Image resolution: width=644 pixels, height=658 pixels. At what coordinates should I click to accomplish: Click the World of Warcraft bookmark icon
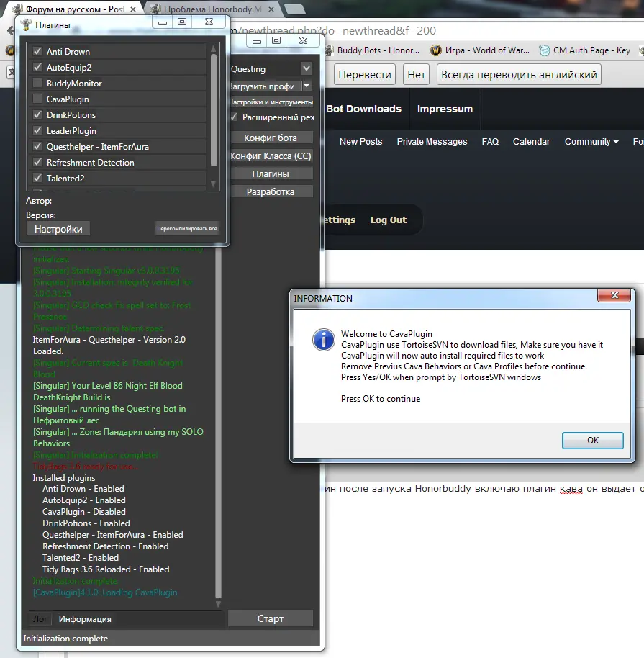coord(435,50)
